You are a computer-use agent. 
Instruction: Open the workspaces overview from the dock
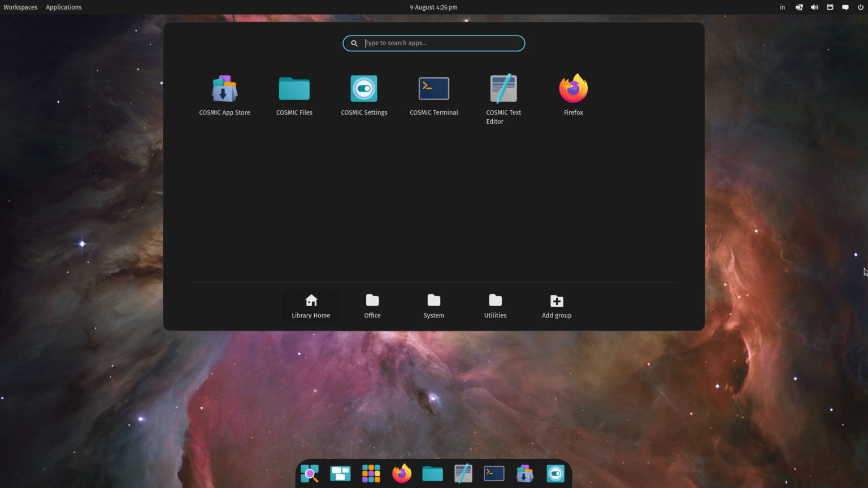point(340,474)
